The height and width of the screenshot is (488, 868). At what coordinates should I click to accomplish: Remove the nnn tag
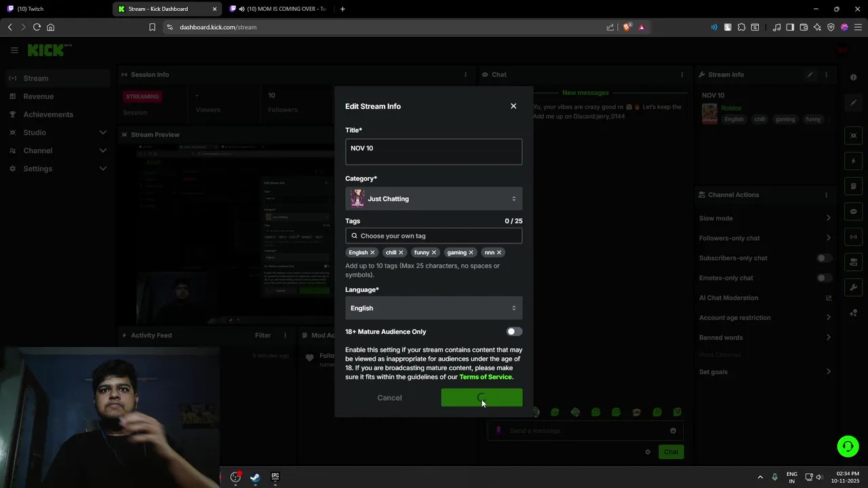coord(499,252)
